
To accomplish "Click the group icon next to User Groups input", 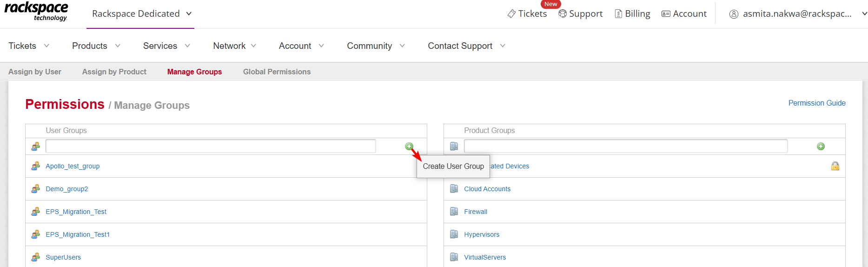I will tap(35, 147).
